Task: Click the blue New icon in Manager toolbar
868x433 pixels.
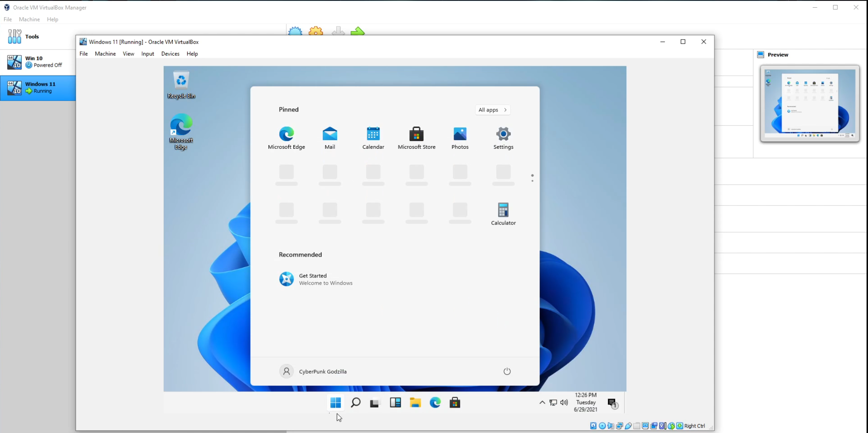Action: point(295,31)
